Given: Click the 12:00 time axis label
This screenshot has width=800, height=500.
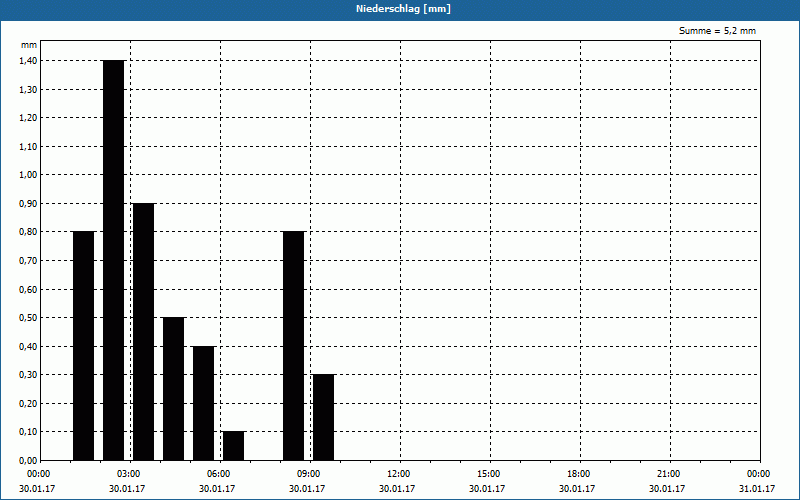Looking at the screenshot, I should pos(398,474).
